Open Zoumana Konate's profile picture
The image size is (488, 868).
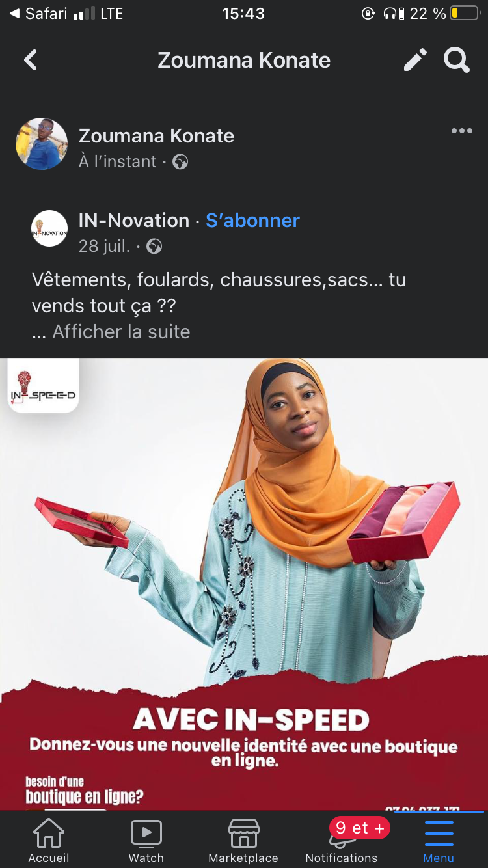tap(42, 144)
